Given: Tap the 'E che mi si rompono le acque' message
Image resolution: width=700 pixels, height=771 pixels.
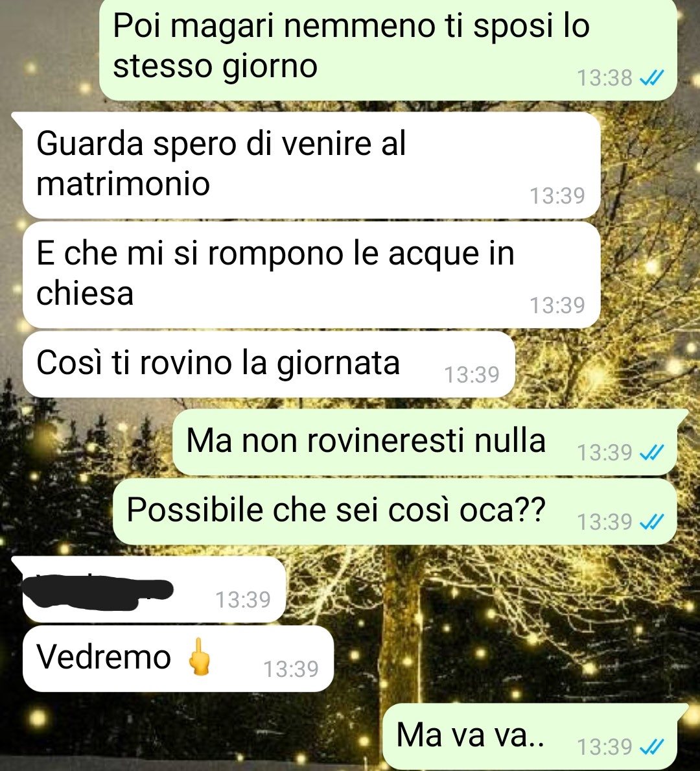Looking at the screenshot, I should (x=312, y=275).
